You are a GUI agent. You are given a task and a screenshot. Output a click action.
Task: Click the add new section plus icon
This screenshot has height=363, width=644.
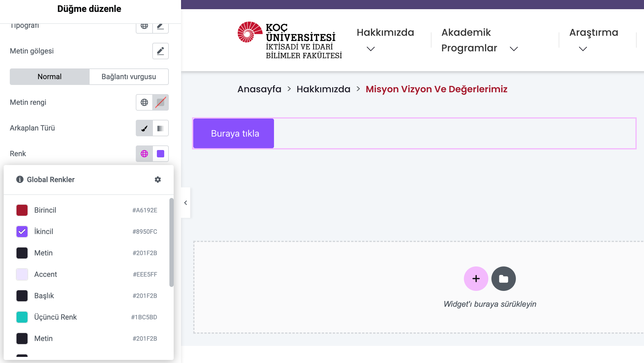(476, 279)
